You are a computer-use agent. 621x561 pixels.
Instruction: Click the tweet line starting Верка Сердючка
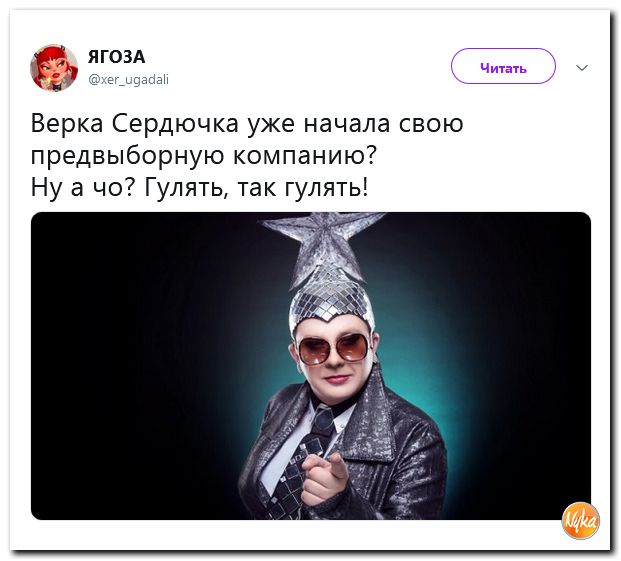(x=247, y=124)
